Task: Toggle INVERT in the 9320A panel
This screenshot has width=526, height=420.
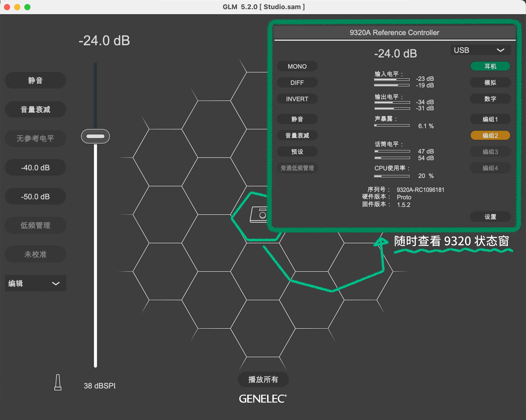Action: pos(297,99)
